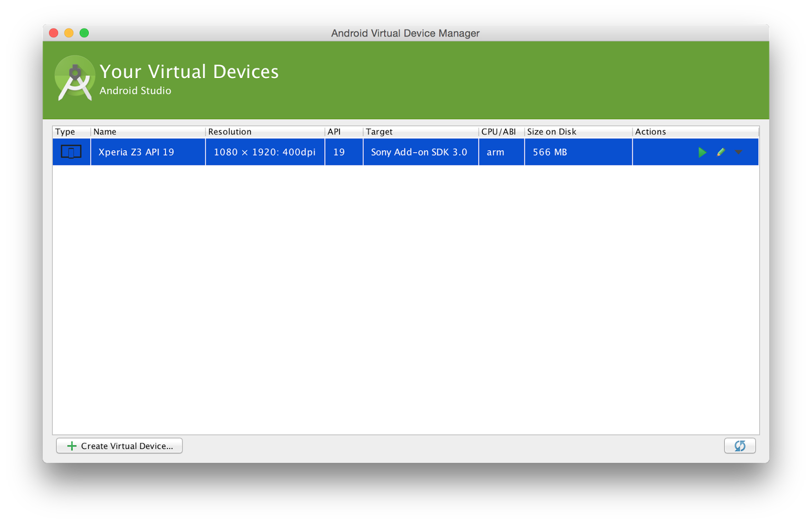Select the phone type icon in Xperia row

[71, 152]
